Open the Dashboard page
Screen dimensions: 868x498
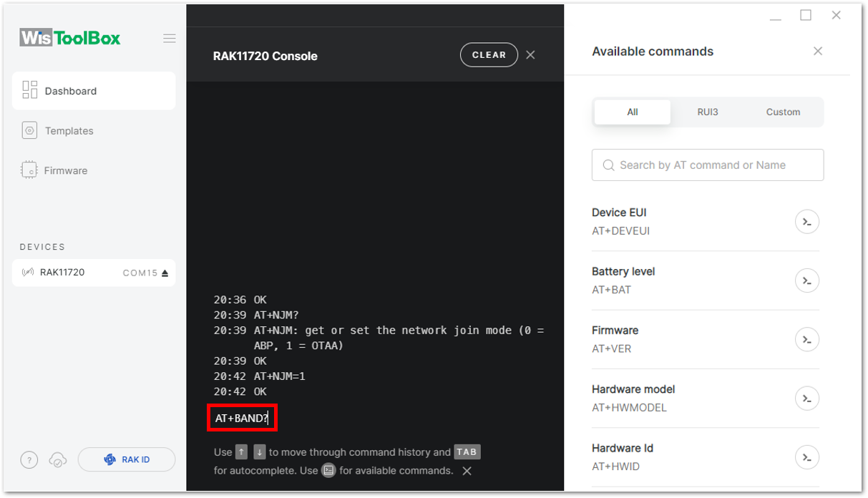pos(94,91)
